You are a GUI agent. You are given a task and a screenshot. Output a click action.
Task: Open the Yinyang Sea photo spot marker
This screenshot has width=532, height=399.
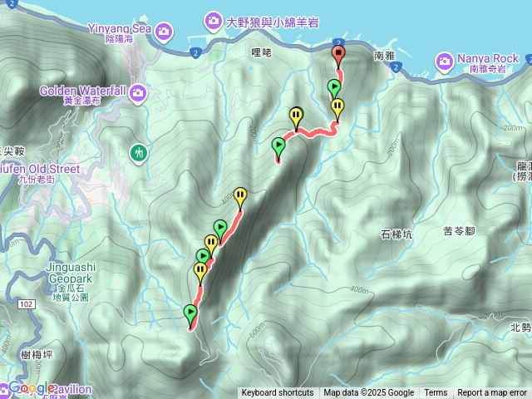(164, 32)
